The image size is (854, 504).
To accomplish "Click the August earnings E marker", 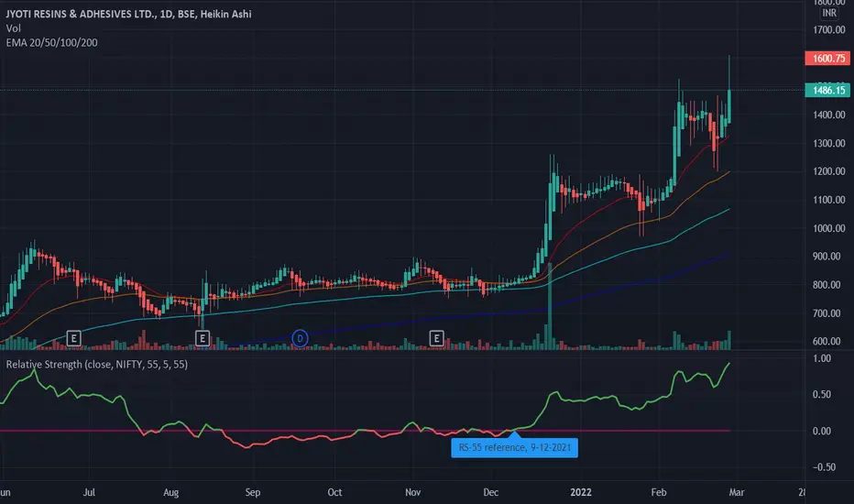I will pos(203,338).
